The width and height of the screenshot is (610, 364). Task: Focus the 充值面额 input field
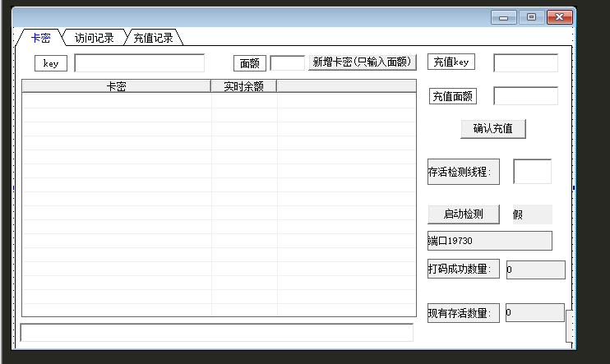pyautogui.click(x=525, y=95)
